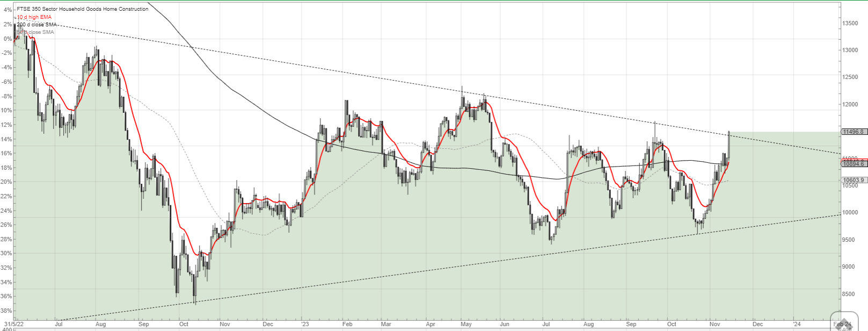Image resolution: width=868 pixels, height=331 pixels.
Task: Click the 10603.9 price tag
Action: (x=853, y=180)
